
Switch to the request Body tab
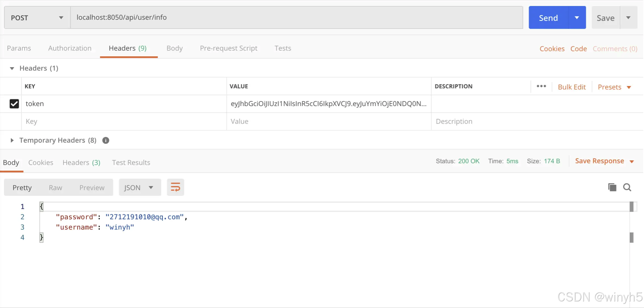175,48
